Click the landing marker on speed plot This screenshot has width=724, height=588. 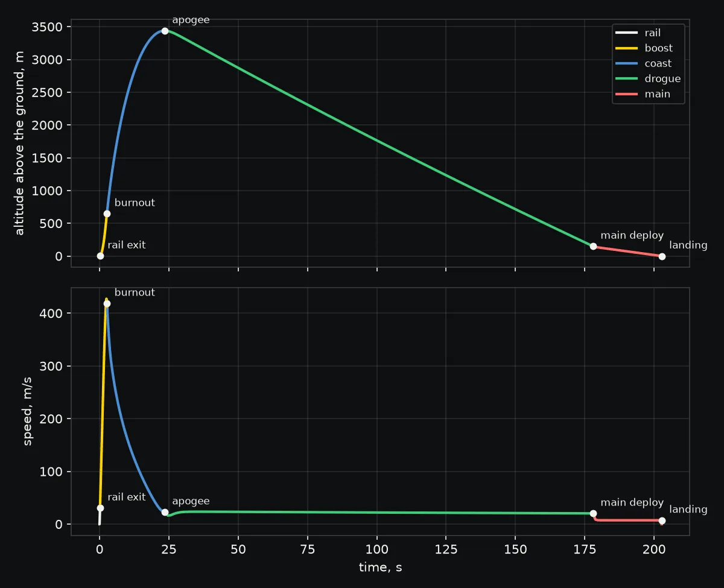[662, 520]
